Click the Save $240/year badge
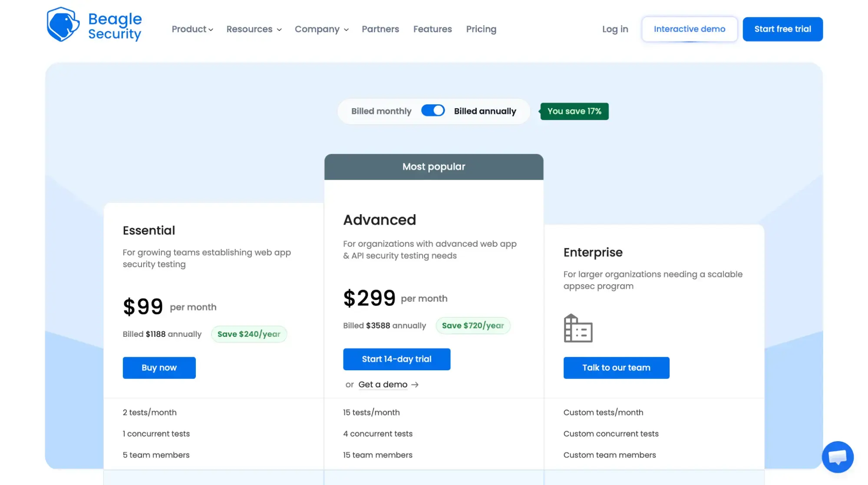Viewport: 868px width, 485px height. point(249,334)
